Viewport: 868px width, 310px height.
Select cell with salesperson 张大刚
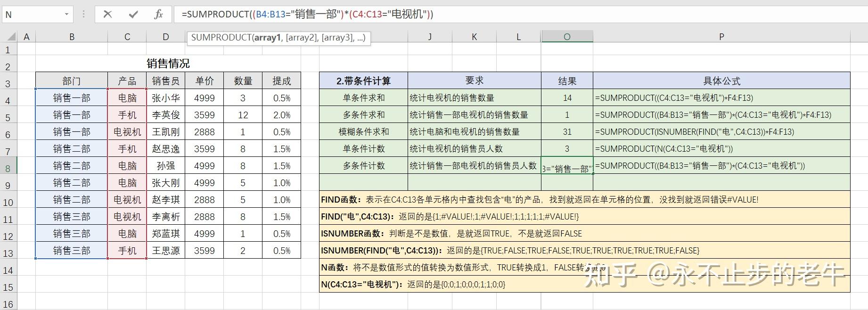166,183
